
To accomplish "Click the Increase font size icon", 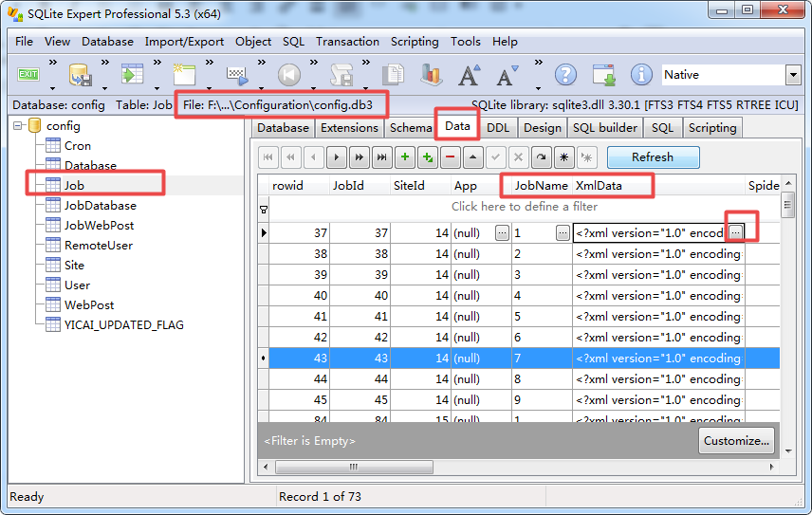I will pos(469,75).
